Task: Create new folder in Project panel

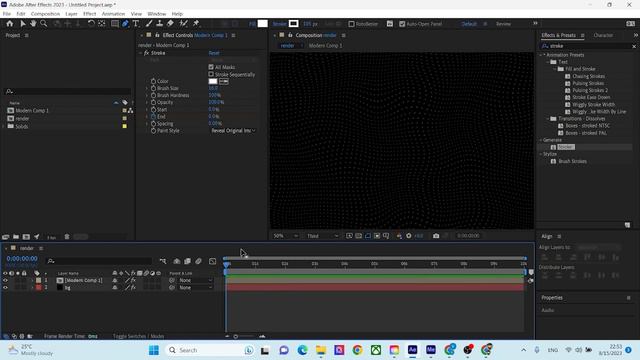Action: [16, 237]
